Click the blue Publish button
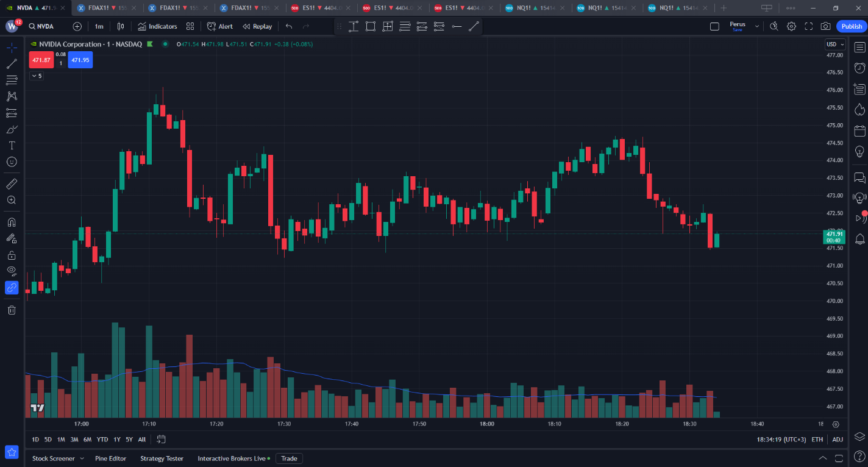 [852, 26]
